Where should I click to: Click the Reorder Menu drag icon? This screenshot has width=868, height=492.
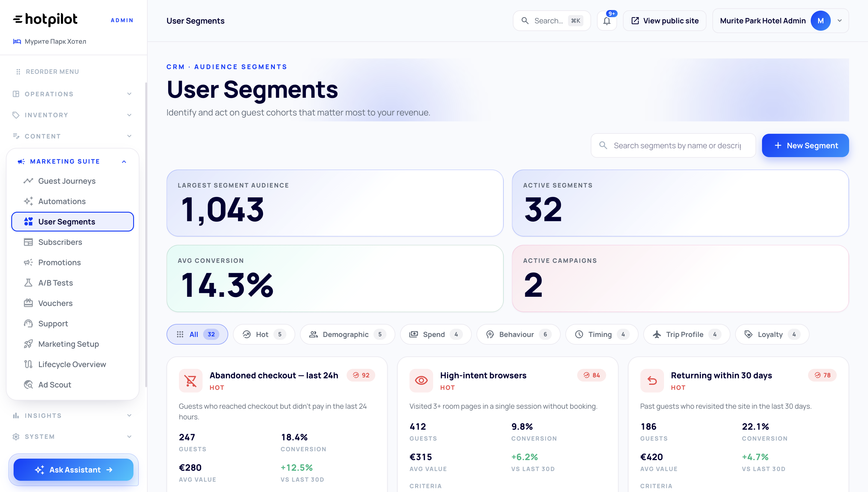click(x=18, y=72)
